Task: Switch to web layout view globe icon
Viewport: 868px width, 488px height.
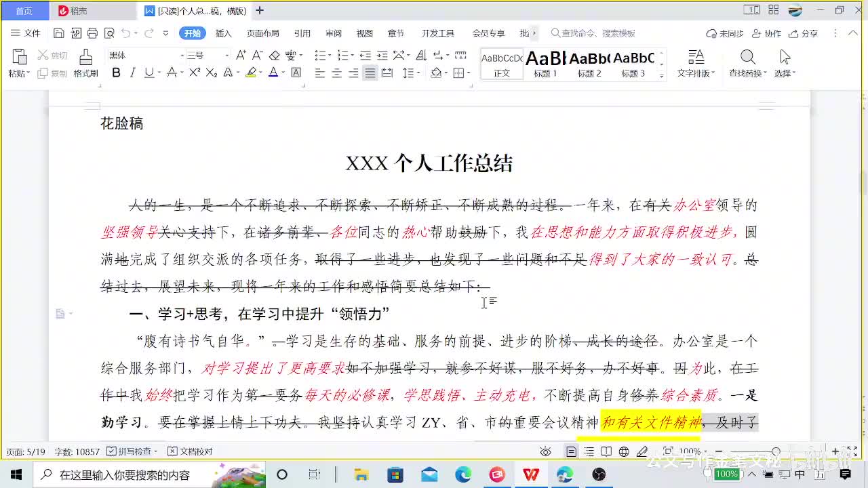Action: tap(624, 451)
